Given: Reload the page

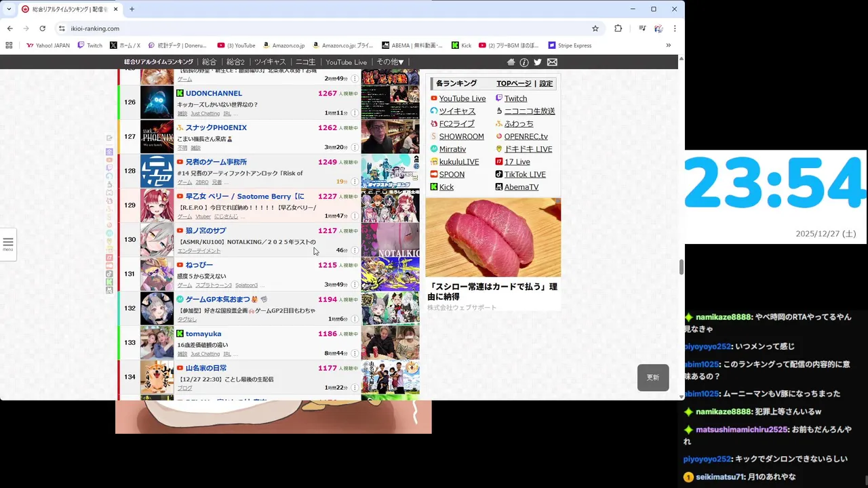Looking at the screenshot, I should coord(42,28).
